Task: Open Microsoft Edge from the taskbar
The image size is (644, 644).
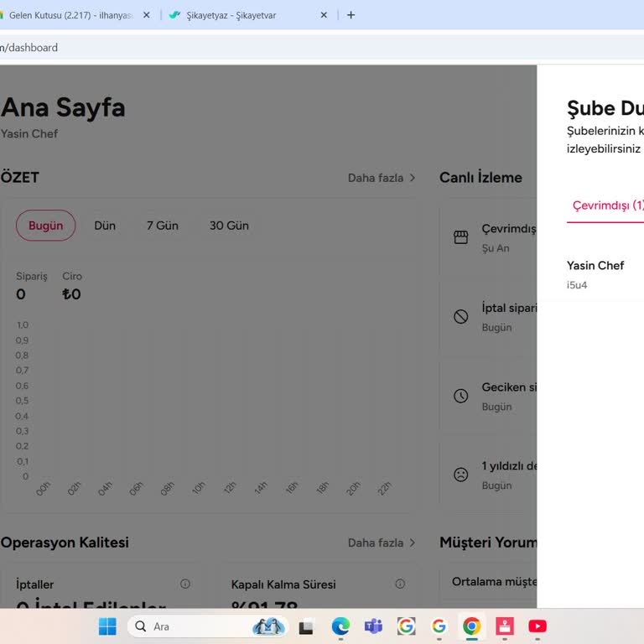Action: [340, 626]
